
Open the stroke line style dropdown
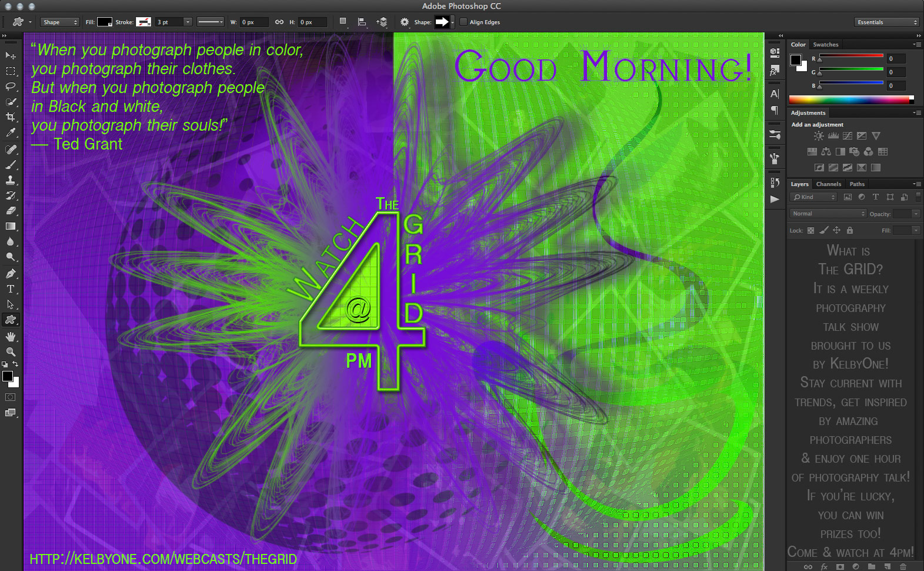211,22
